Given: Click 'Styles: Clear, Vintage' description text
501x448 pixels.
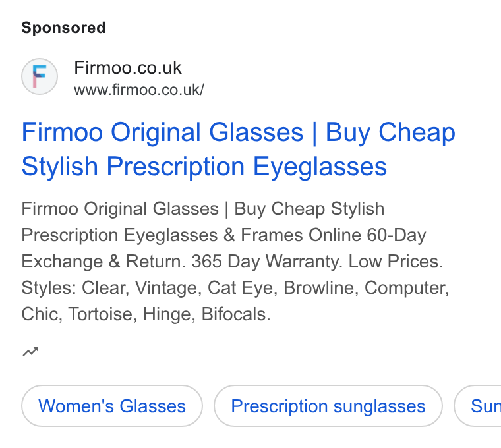Looking at the screenshot, I should click(x=111, y=288).
